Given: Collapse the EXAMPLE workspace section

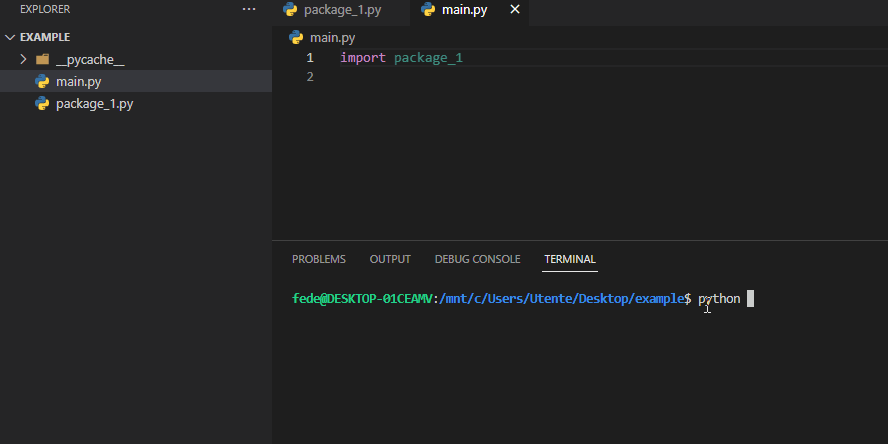Looking at the screenshot, I should (x=10, y=37).
